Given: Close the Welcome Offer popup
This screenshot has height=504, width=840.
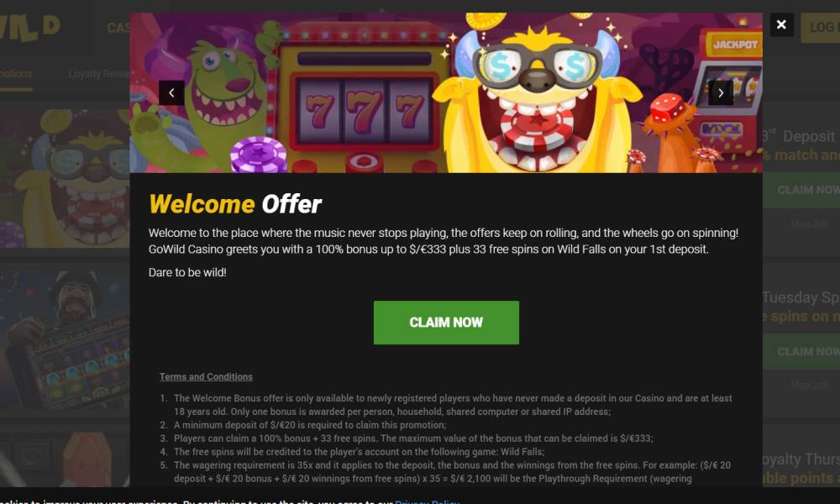Looking at the screenshot, I should [781, 24].
